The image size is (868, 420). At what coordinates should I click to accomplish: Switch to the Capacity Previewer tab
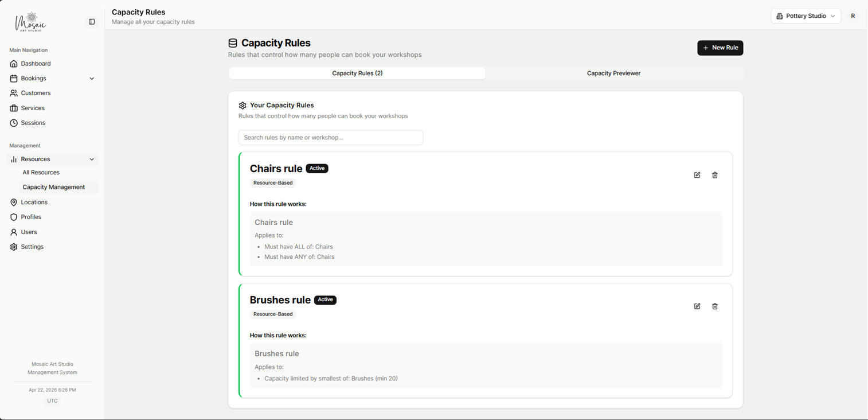613,73
